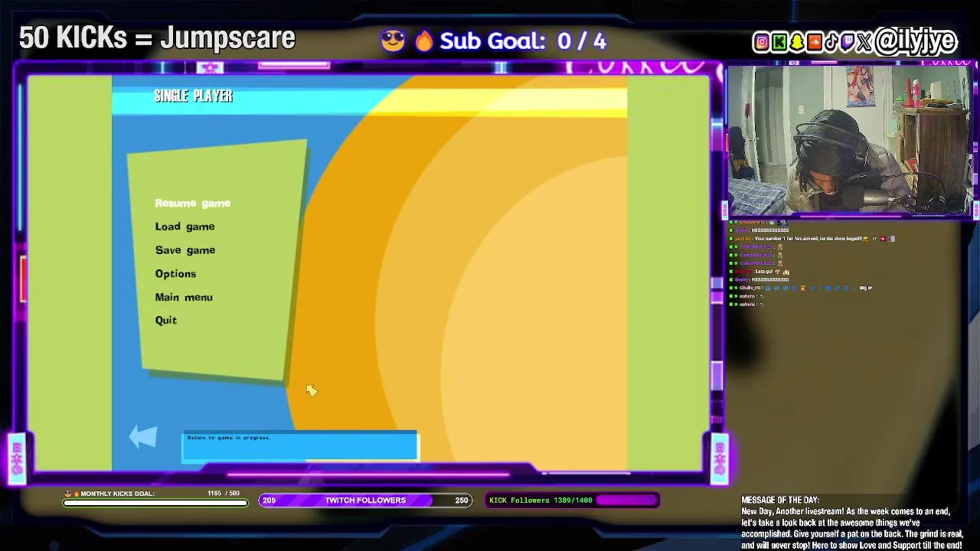Click the 'Big W' chat message
The width and height of the screenshot is (980, 551).
point(866,288)
